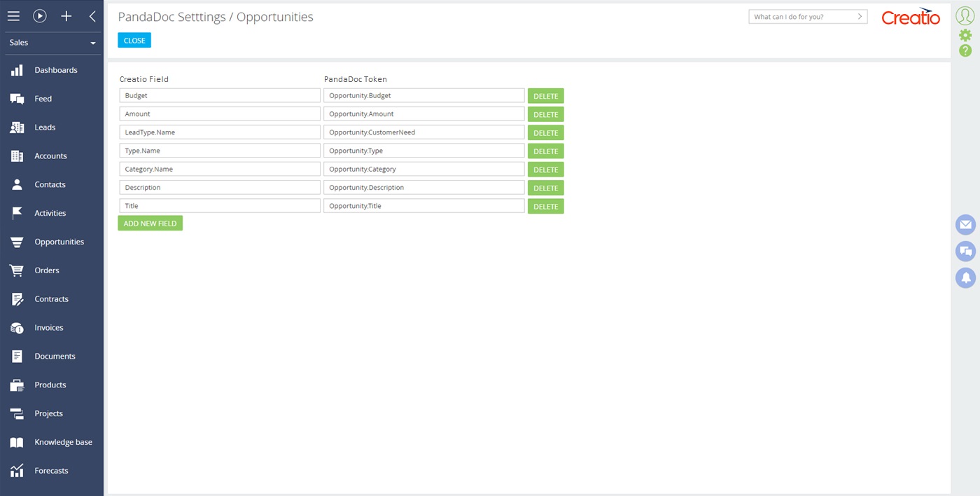The height and width of the screenshot is (496, 980).
Task: Select the Opportunities menu label
Action: point(59,242)
